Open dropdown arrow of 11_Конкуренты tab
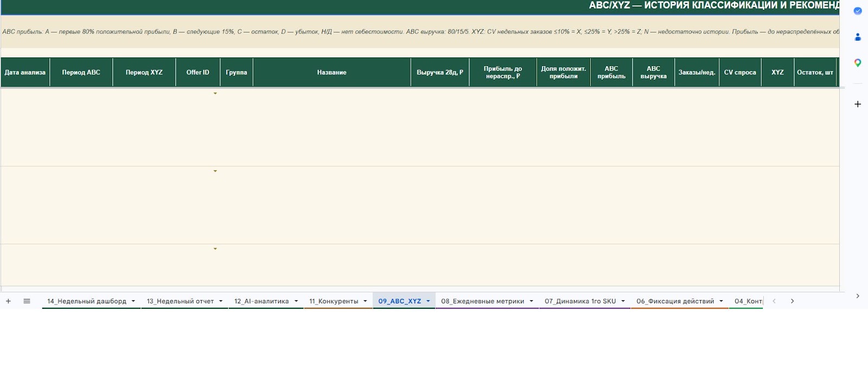This screenshot has height=376, width=868. pos(365,301)
